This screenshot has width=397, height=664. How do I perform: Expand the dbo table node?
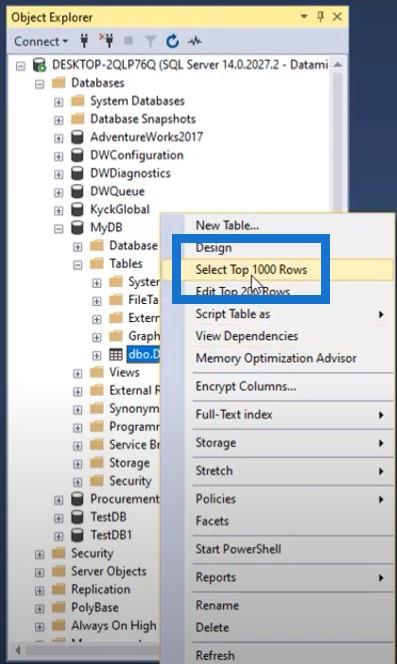coord(97,356)
